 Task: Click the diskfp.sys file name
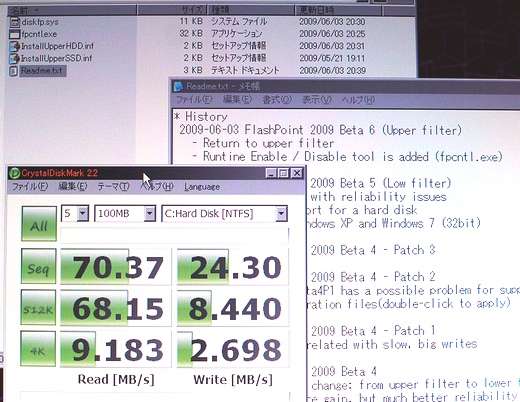(40, 22)
